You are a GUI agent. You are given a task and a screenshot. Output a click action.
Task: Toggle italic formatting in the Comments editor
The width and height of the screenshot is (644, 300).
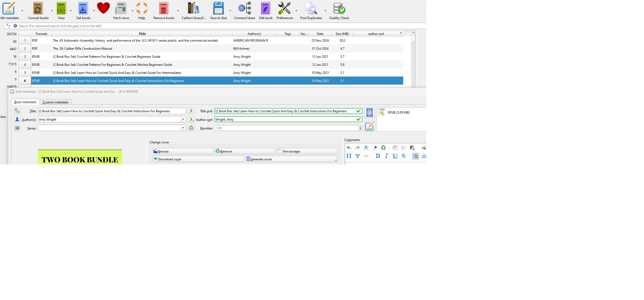pyautogui.click(x=386, y=156)
